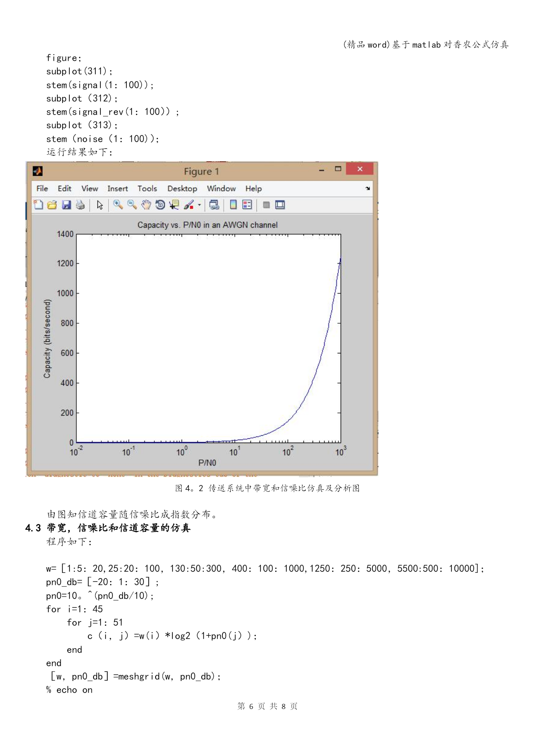Image resolution: width=535 pixels, height=756 pixels.
Task: Click the y-axis tick label 800
Action: click(x=67, y=323)
